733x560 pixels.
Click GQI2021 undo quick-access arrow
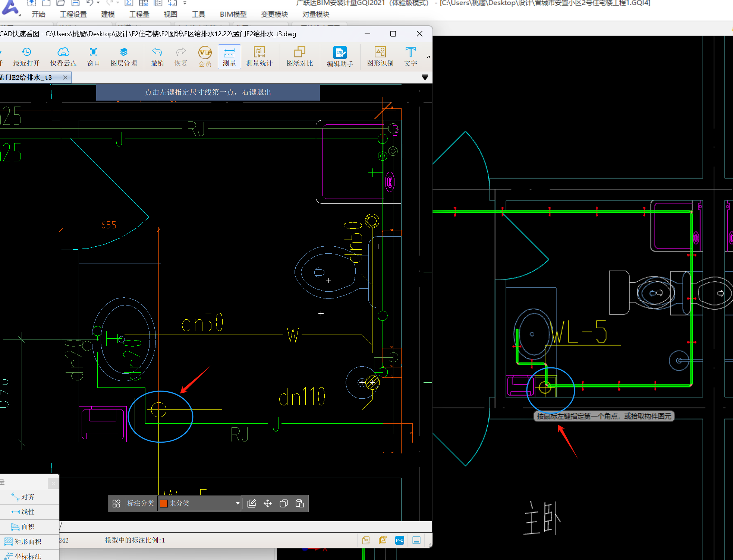90,3
